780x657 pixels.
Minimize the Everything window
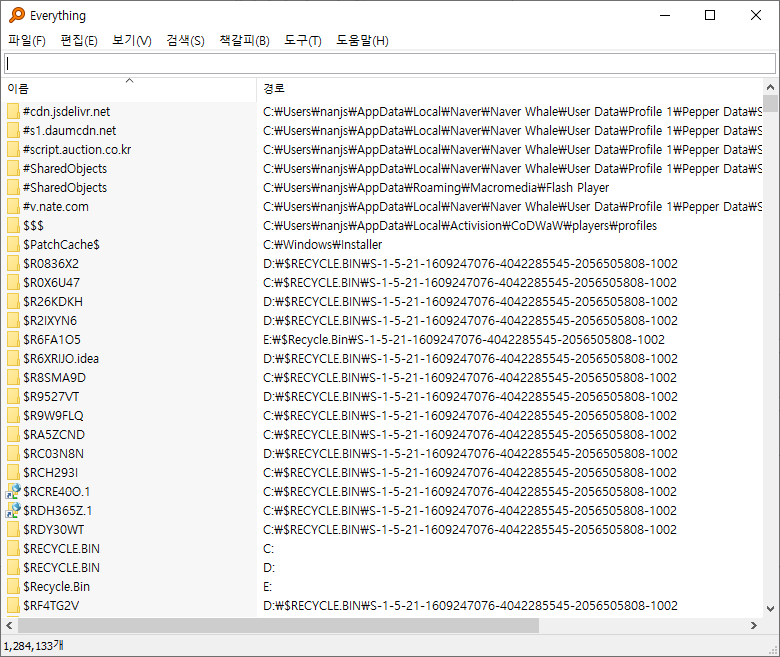coord(665,15)
